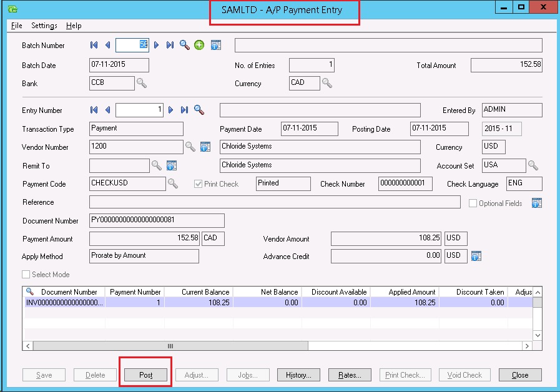The image size is (560, 392).
Task: Click Vendor Number field 1200
Action: tap(136, 147)
